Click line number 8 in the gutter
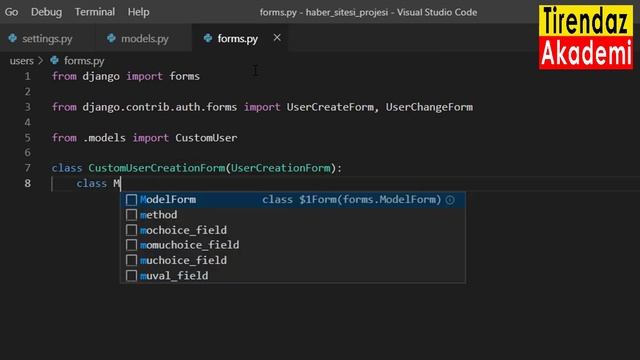 click(x=27, y=183)
